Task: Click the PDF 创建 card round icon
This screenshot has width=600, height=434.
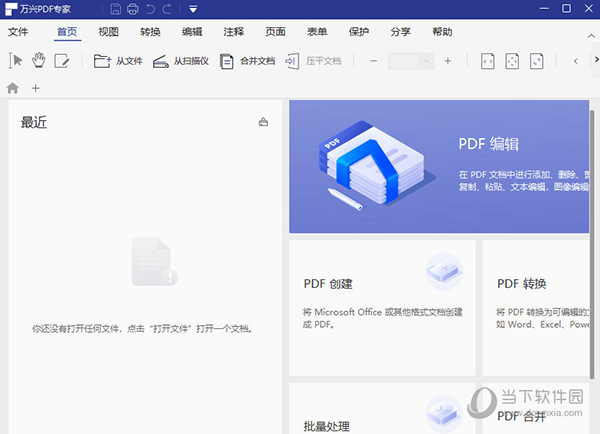Action: [444, 271]
